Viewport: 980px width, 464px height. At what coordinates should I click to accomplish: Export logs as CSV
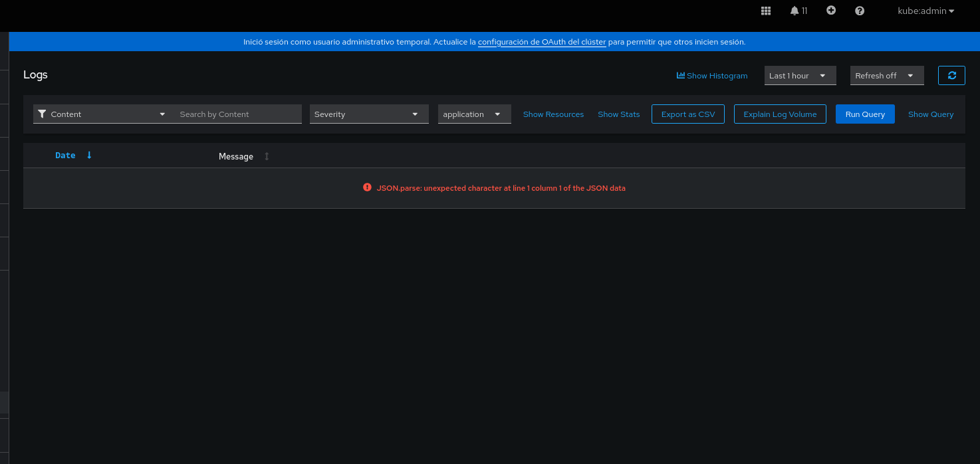[688, 114]
